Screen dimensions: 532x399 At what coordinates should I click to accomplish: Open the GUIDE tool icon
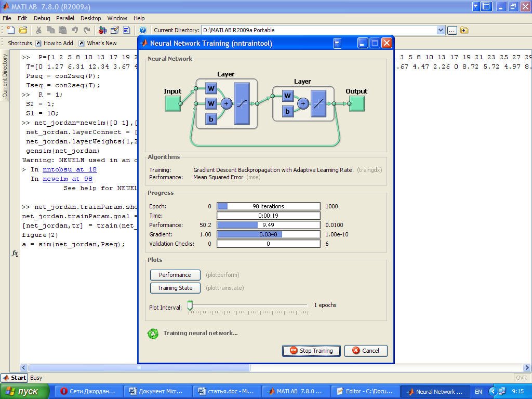pyautogui.click(x=115, y=30)
